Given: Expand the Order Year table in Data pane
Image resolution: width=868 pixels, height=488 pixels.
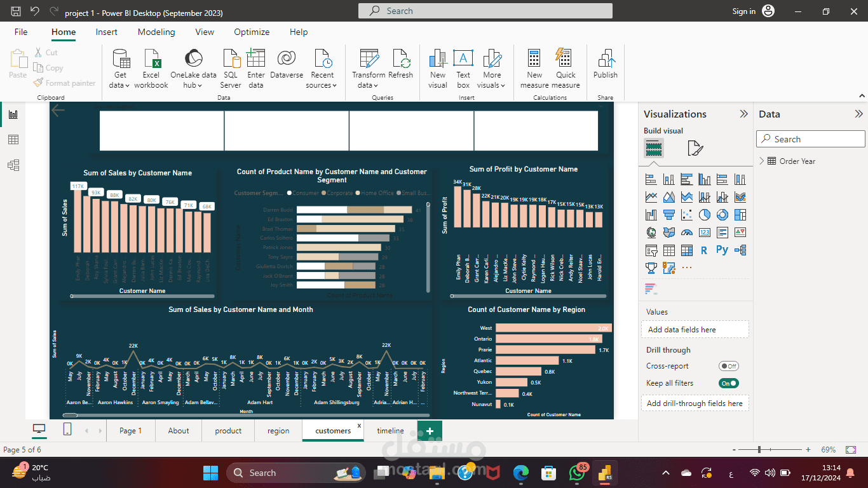Looking at the screenshot, I should [762, 161].
